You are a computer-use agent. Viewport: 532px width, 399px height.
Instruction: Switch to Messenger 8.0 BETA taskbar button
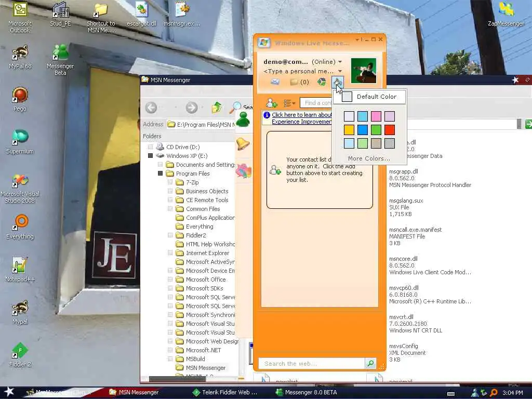(307, 392)
